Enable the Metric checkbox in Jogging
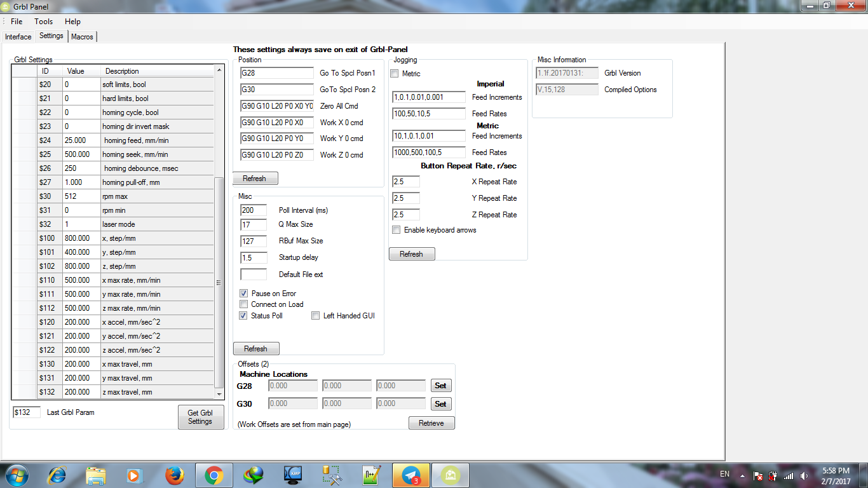The height and width of the screenshot is (488, 868). [x=395, y=74]
